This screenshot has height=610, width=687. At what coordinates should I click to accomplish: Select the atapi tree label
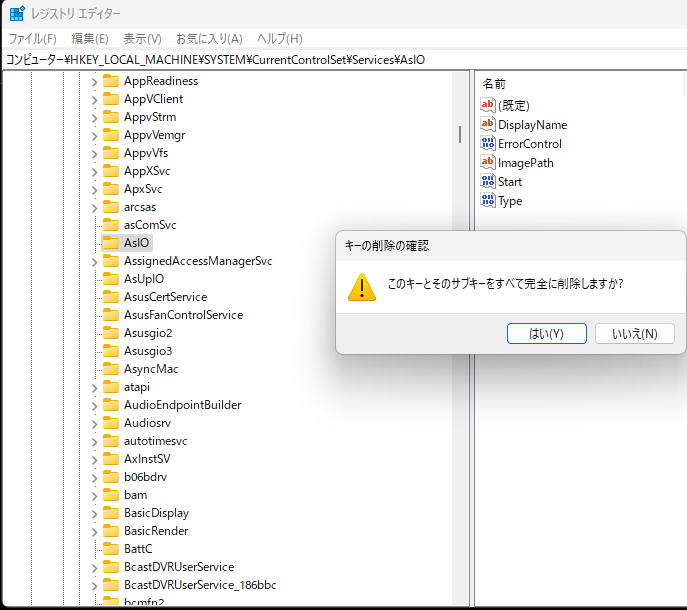137,387
